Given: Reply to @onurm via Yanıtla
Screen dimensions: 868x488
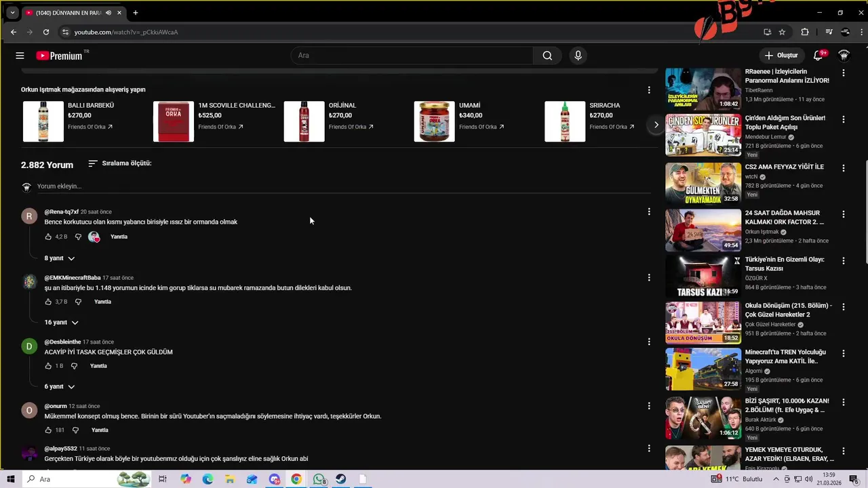Looking at the screenshot, I should [x=100, y=430].
